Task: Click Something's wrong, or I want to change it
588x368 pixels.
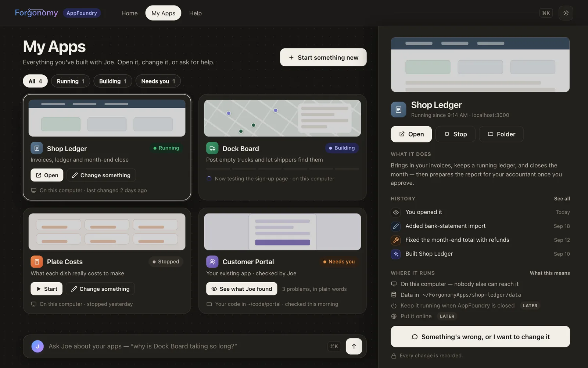Action: [x=480, y=337]
